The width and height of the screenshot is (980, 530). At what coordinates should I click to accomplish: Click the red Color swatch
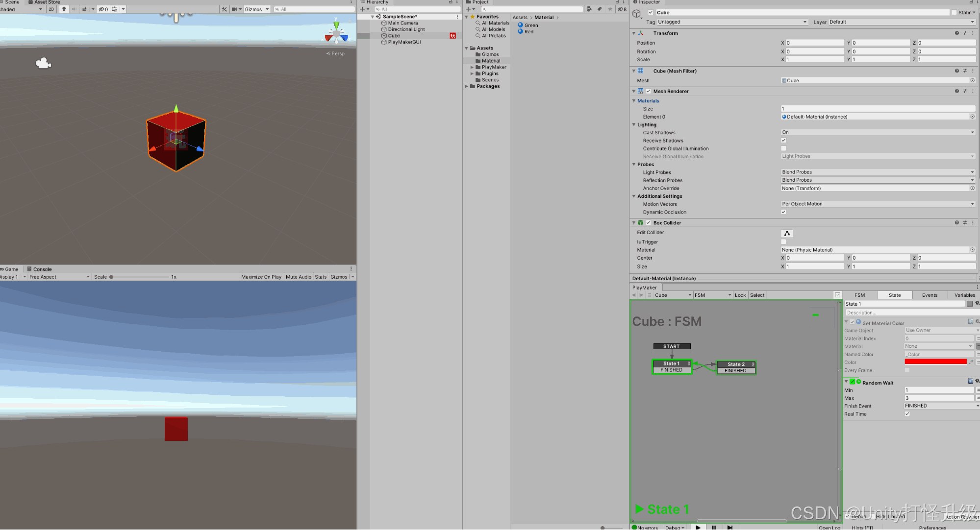click(x=935, y=362)
